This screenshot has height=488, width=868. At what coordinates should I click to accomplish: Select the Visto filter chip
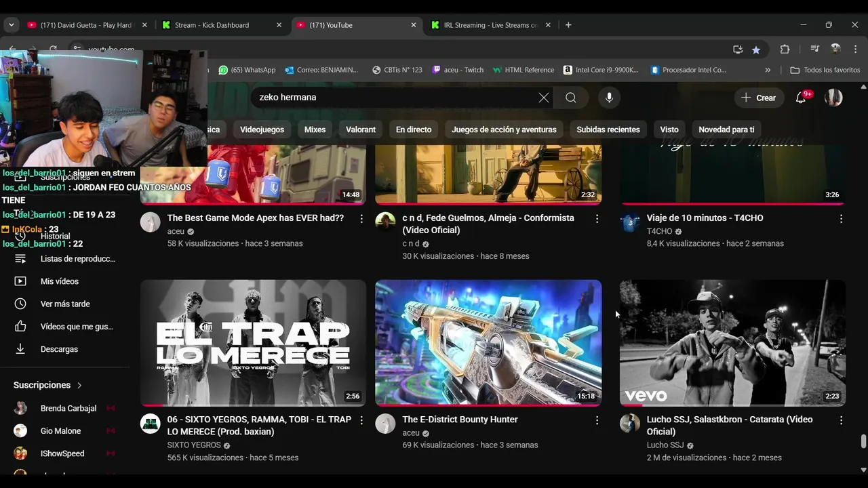click(669, 129)
